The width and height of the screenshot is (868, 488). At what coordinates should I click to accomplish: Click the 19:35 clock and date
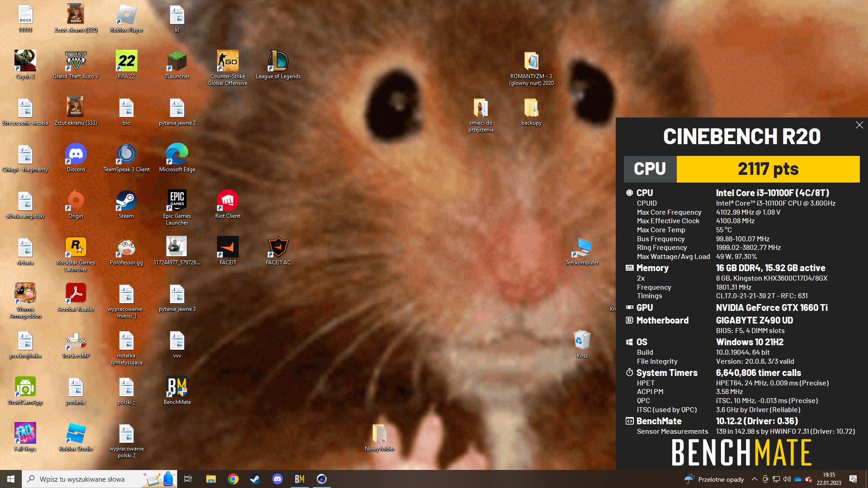coord(829,479)
